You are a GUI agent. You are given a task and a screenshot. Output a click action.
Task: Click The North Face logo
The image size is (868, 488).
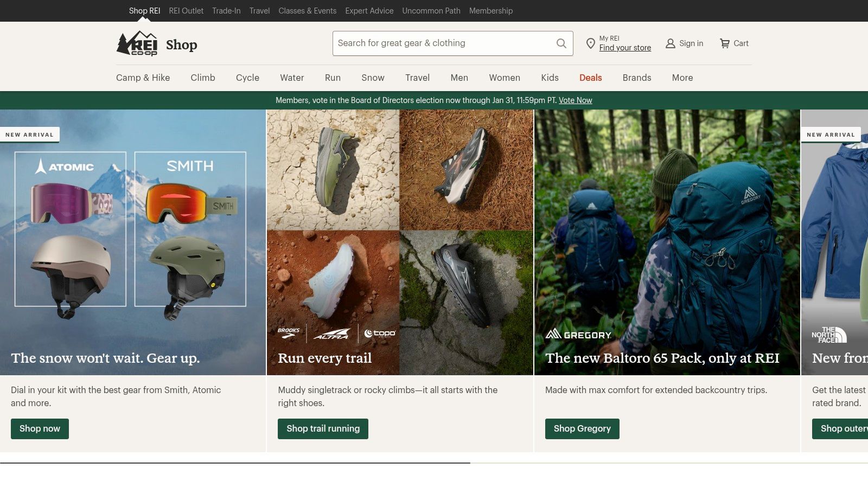[829, 335]
